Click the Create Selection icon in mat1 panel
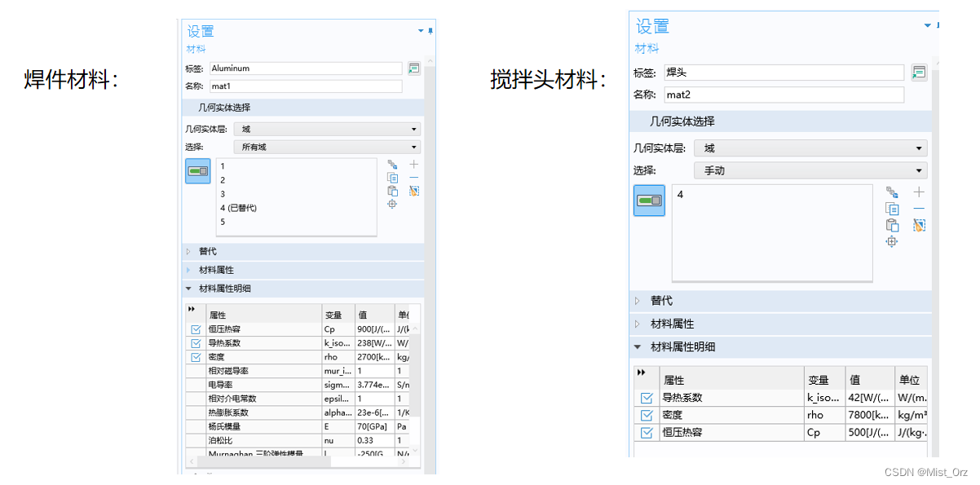This screenshot has width=980, height=485. (392, 164)
